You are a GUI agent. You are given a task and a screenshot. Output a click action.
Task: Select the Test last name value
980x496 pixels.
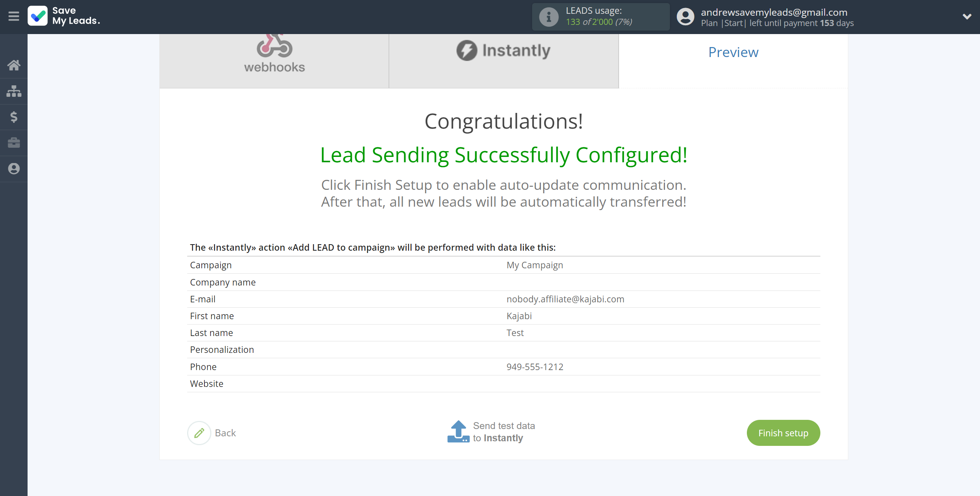point(515,333)
